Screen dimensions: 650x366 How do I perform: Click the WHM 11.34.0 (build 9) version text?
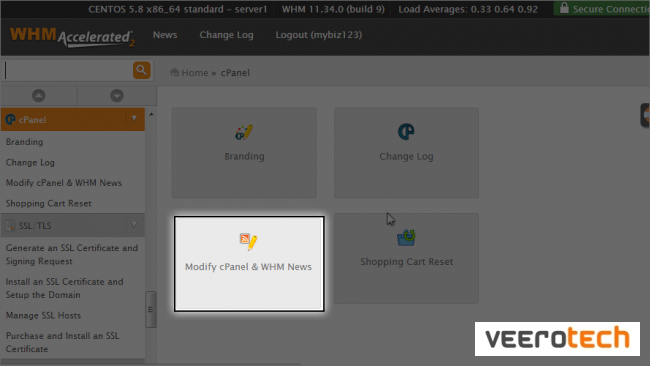pyautogui.click(x=333, y=9)
